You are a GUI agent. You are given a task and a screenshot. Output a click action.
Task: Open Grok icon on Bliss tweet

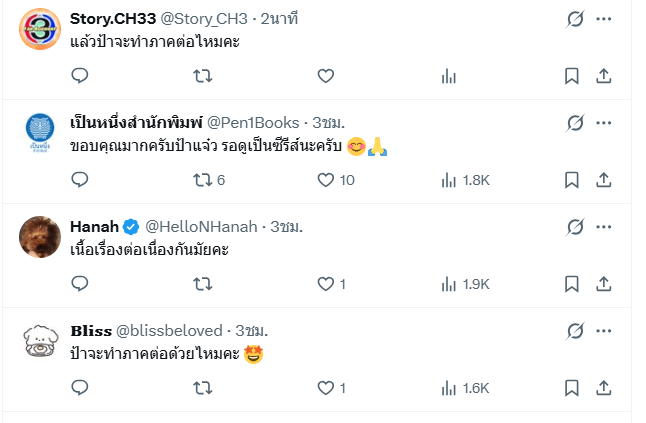point(575,330)
